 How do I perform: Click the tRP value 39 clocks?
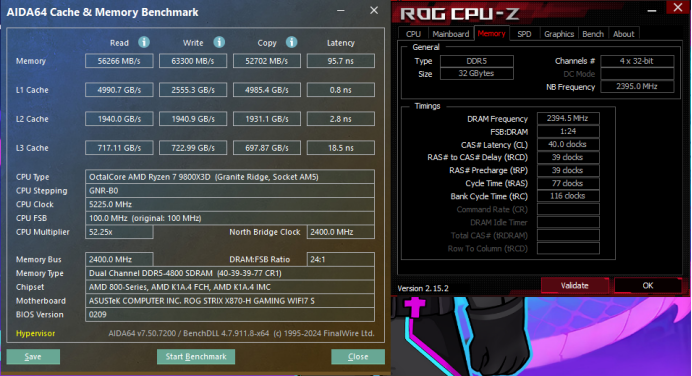568,170
